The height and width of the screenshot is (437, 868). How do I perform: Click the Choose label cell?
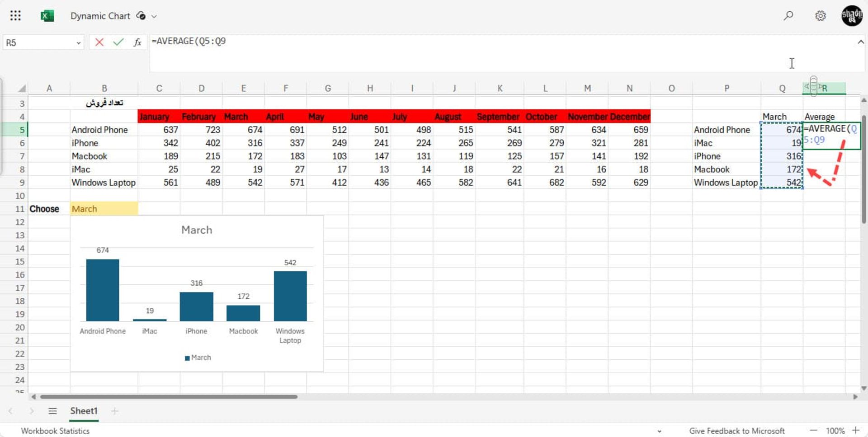49,209
